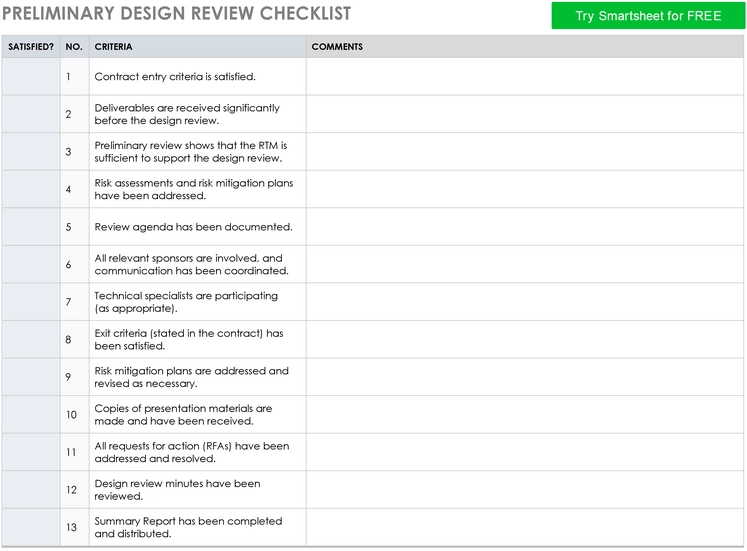Click row number 7 cell
The width and height of the screenshot is (747, 551).
click(74, 302)
